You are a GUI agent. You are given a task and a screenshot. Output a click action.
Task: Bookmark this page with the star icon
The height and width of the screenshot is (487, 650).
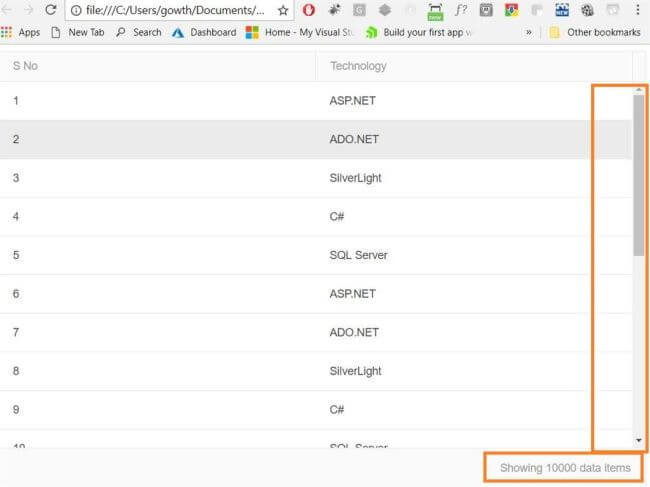pos(283,11)
